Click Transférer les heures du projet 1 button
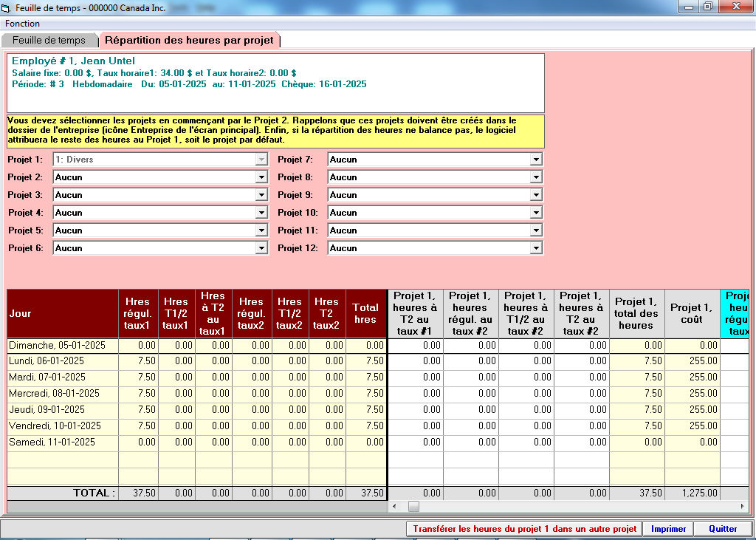 pos(524,529)
